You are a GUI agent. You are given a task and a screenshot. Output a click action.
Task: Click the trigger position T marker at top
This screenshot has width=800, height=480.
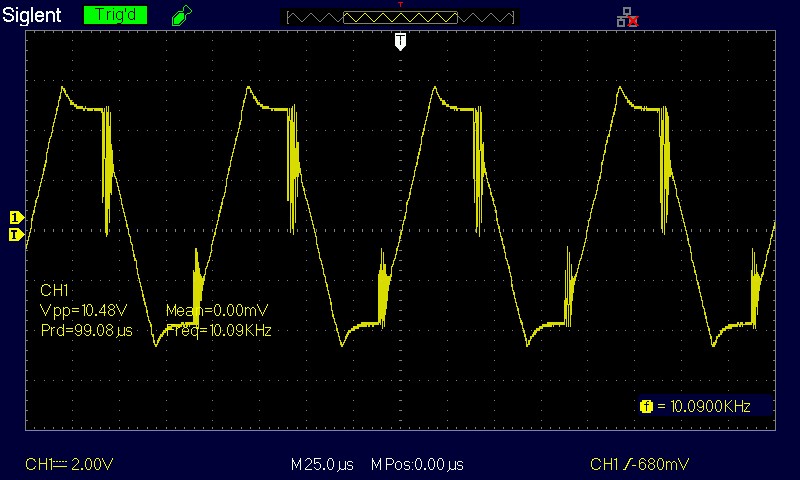(x=400, y=40)
